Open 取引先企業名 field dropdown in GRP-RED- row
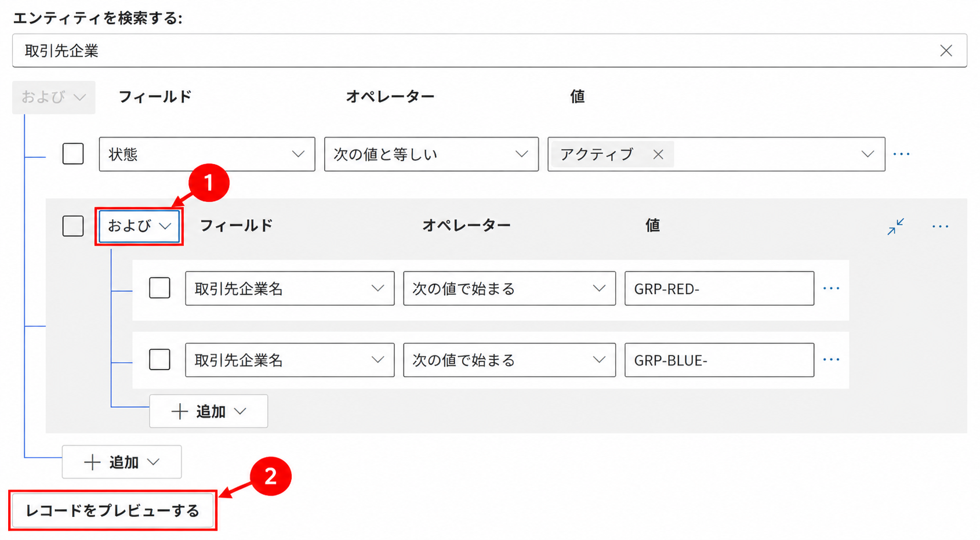The image size is (980, 540). (x=290, y=288)
